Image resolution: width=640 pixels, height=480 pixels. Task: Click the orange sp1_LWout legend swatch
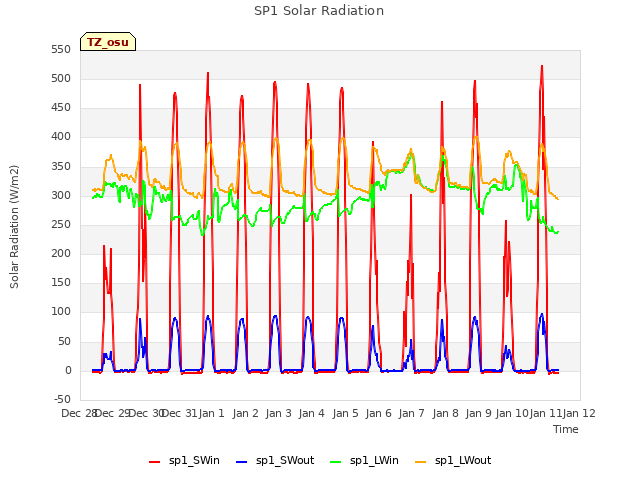coord(420,462)
